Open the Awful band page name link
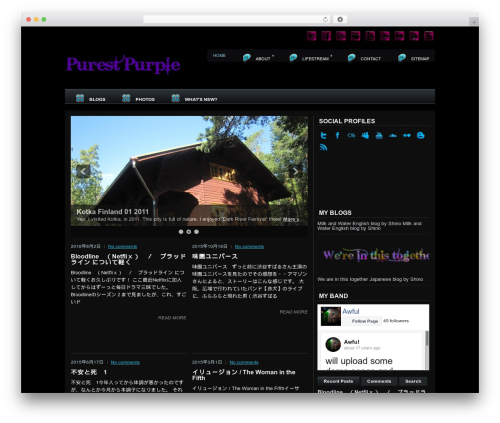The image size is (500, 423). coord(351,311)
